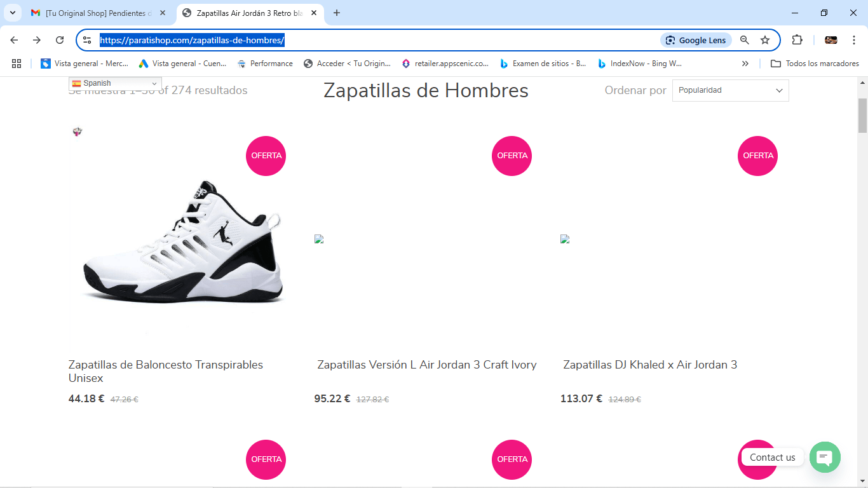Open Todos los marcadores folder
868x488 pixels.
pos(815,64)
